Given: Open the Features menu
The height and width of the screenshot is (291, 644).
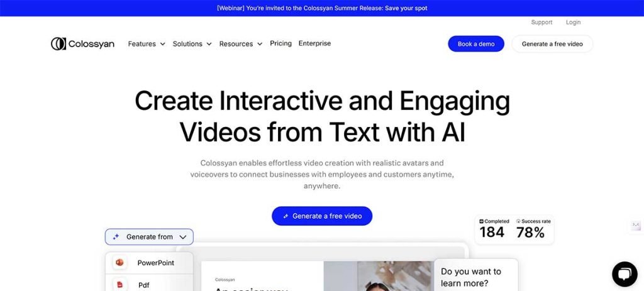Looking at the screenshot, I should tap(147, 44).
